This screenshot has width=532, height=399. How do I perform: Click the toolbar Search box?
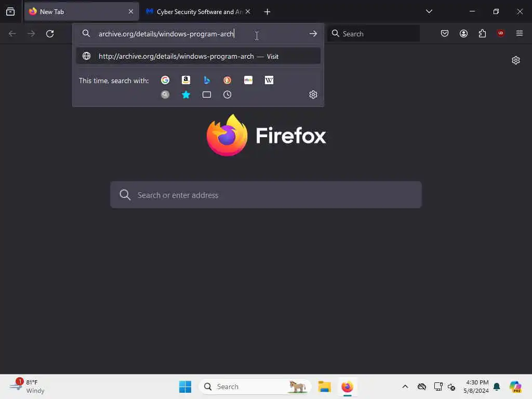pyautogui.click(x=373, y=34)
